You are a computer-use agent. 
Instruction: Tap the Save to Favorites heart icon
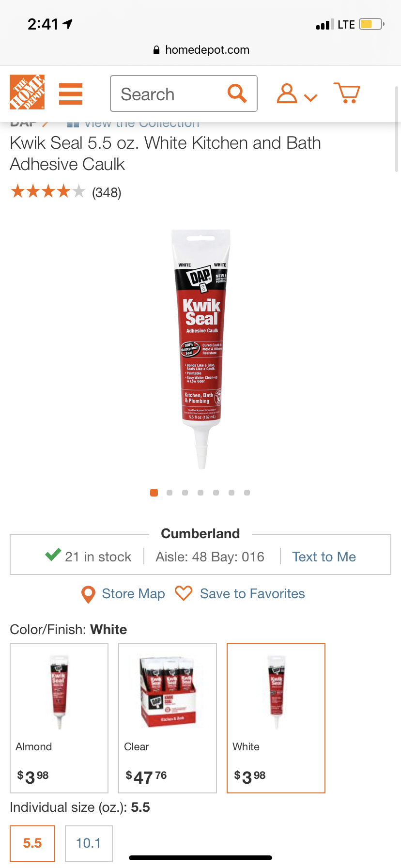point(184,593)
